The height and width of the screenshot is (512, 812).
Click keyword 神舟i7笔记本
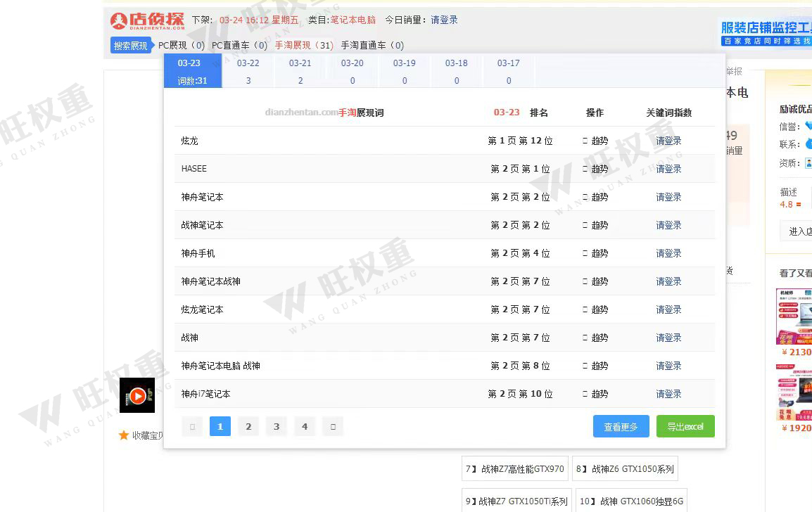coord(205,394)
